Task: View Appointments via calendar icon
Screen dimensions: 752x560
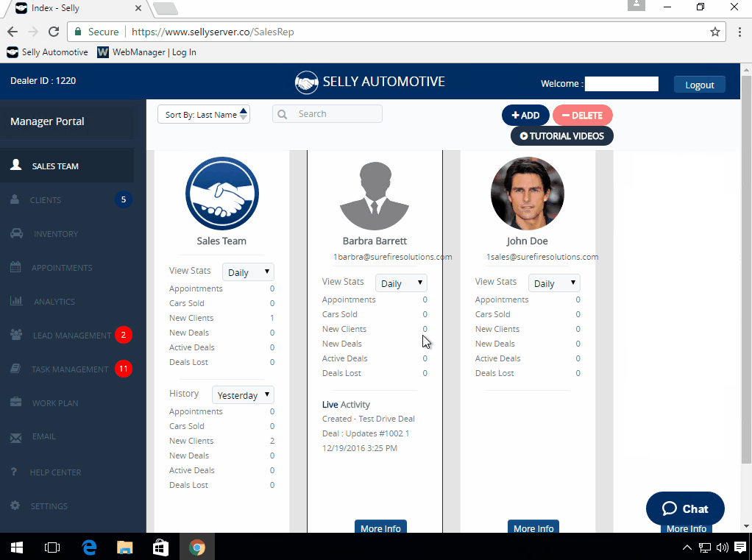Action: pos(16,267)
